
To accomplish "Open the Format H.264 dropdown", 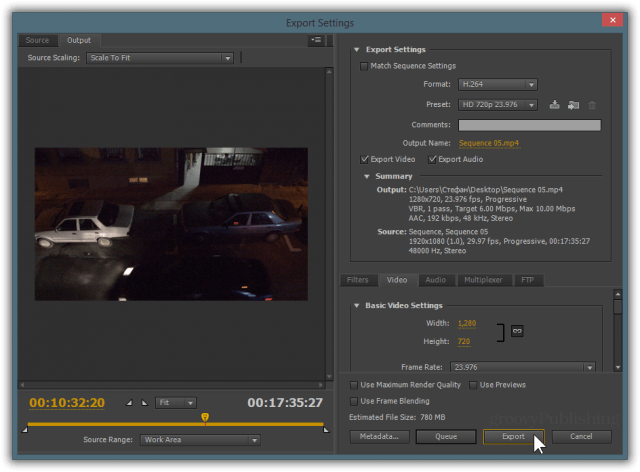I will 498,85.
